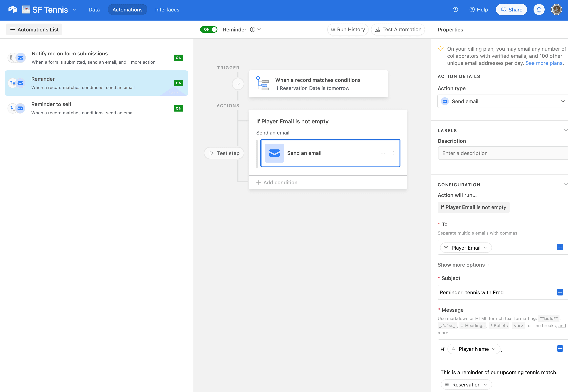Open the three-dots menu on Send an email action
This screenshot has height=392, width=568.
click(x=383, y=153)
